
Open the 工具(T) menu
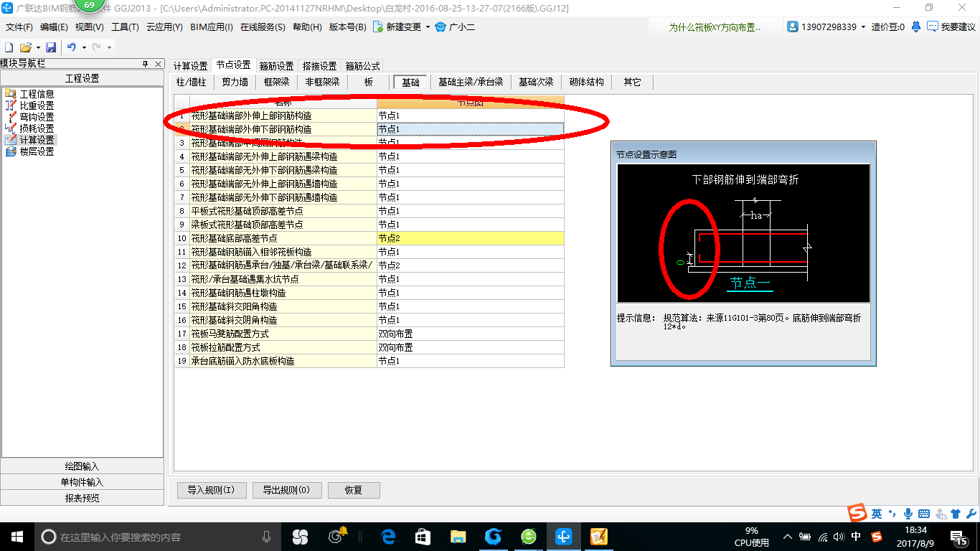pyautogui.click(x=125, y=27)
